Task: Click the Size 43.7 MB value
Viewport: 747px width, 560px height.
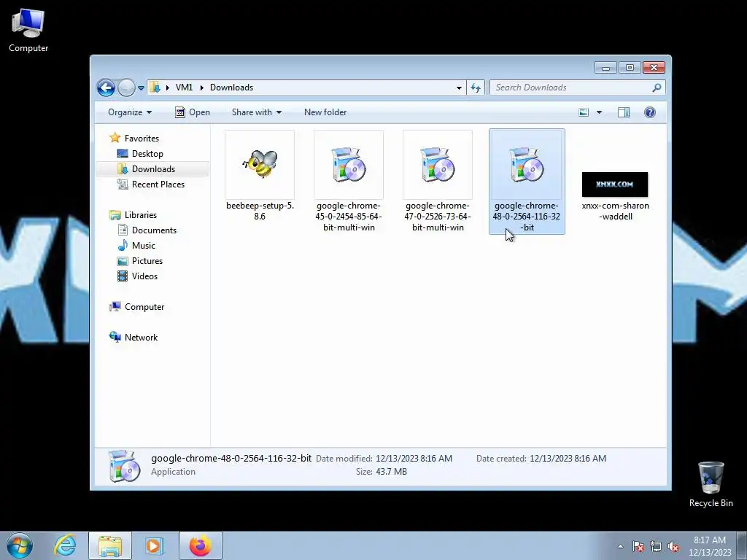Action: (391, 472)
